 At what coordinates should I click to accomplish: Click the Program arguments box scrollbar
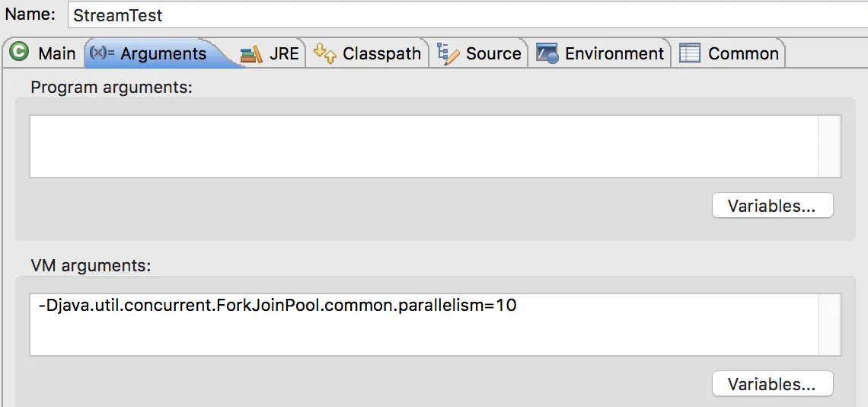(x=829, y=146)
